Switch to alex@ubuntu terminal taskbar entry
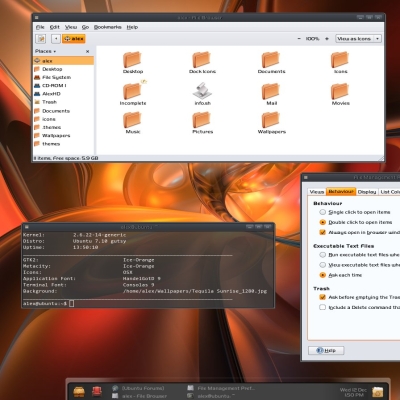400x400 pixels. [x=210, y=396]
